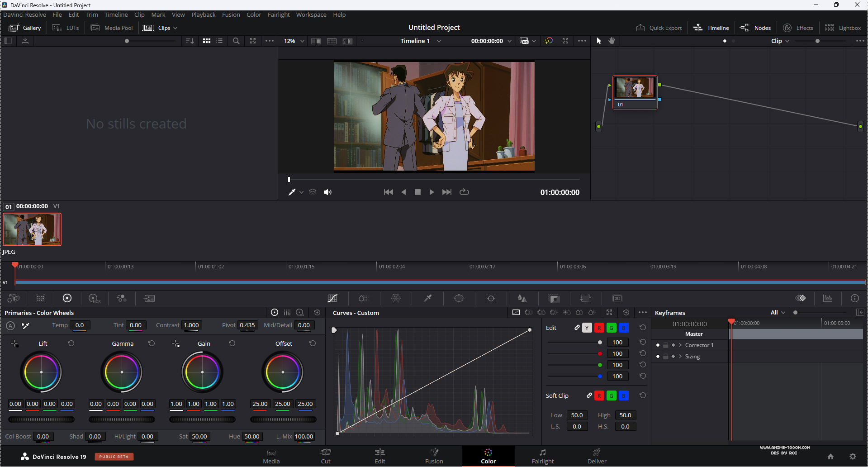Open the Power Window palette icon
The height and width of the screenshot is (467, 868).
[x=459, y=298]
